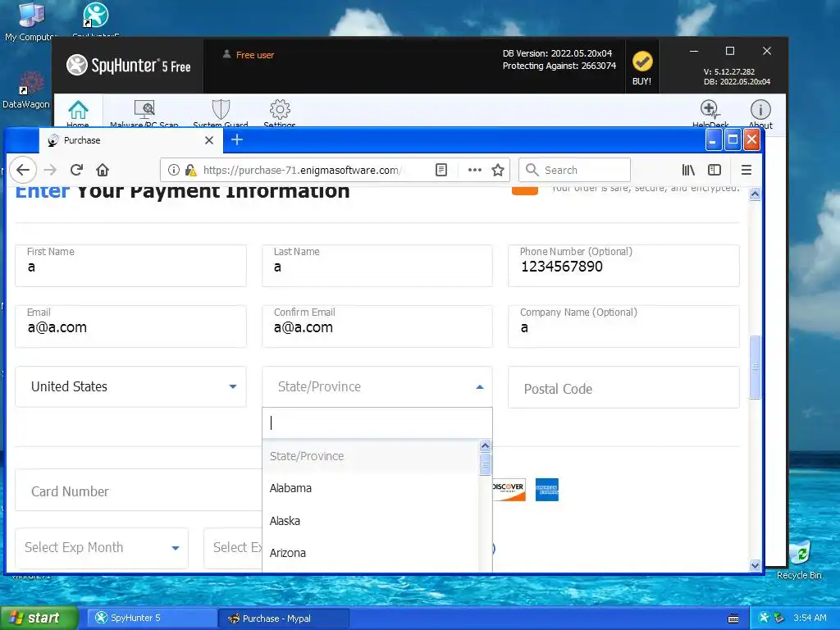Show site information icon in address bar
The image size is (840, 630).
click(x=174, y=170)
